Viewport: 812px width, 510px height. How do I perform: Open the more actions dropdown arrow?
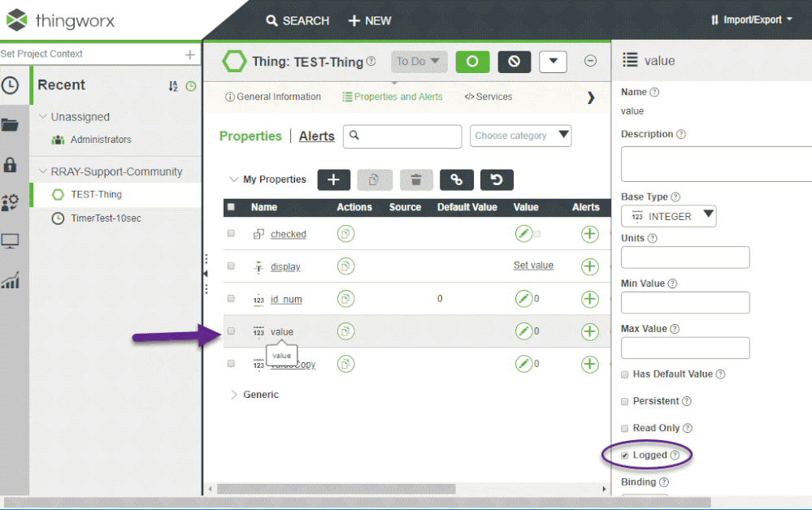point(553,62)
